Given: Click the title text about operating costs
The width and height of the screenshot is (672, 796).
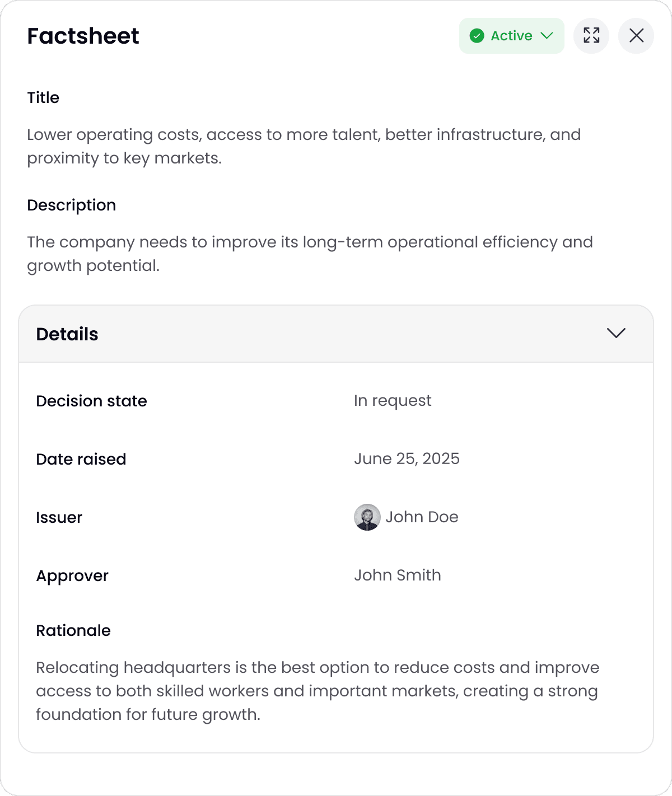Looking at the screenshot, I should [304, 146].
